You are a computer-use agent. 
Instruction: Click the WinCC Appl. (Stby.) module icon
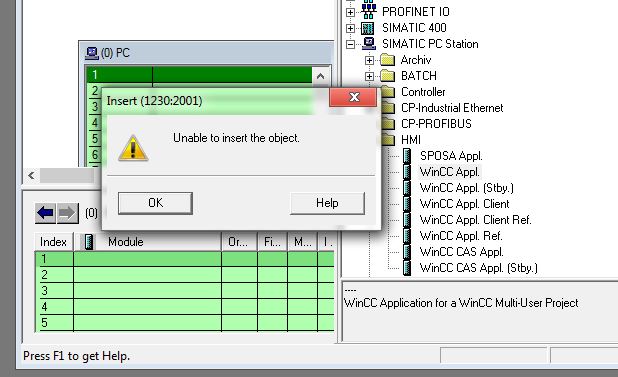tap(407, 188)
